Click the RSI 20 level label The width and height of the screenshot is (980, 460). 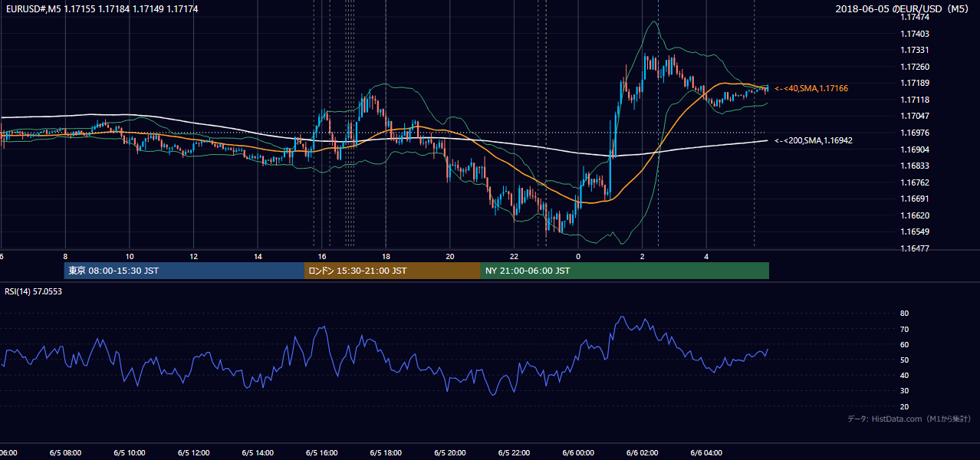[x=905, y=406]
